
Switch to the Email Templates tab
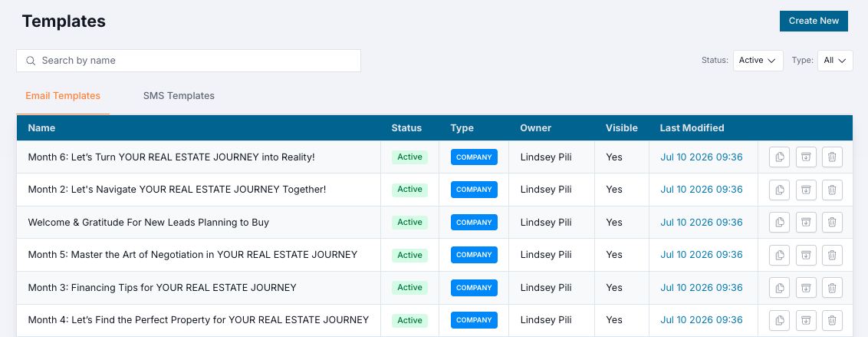[x=63, y=96]
